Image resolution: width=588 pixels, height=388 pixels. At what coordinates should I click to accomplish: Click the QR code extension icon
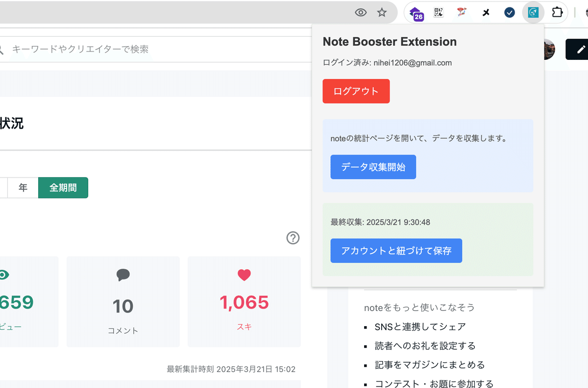tap(439, 12)
